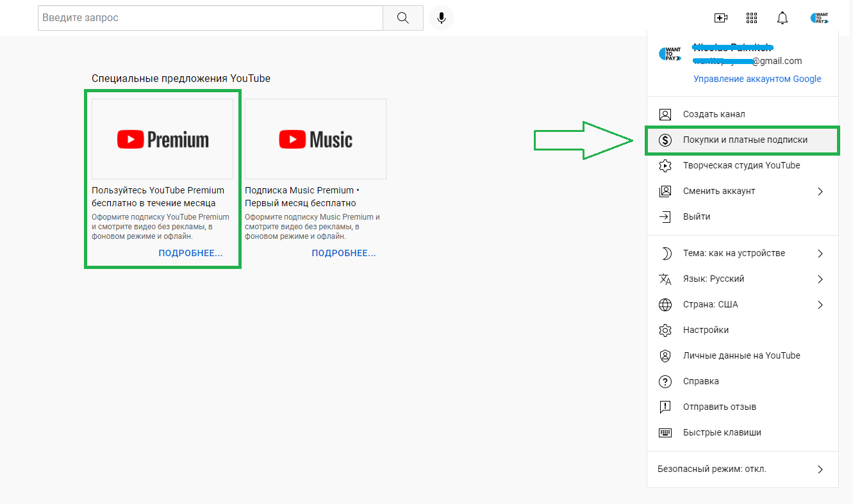Open Настройки menu entry
This screenshot has height=504, width=853.
743,330
